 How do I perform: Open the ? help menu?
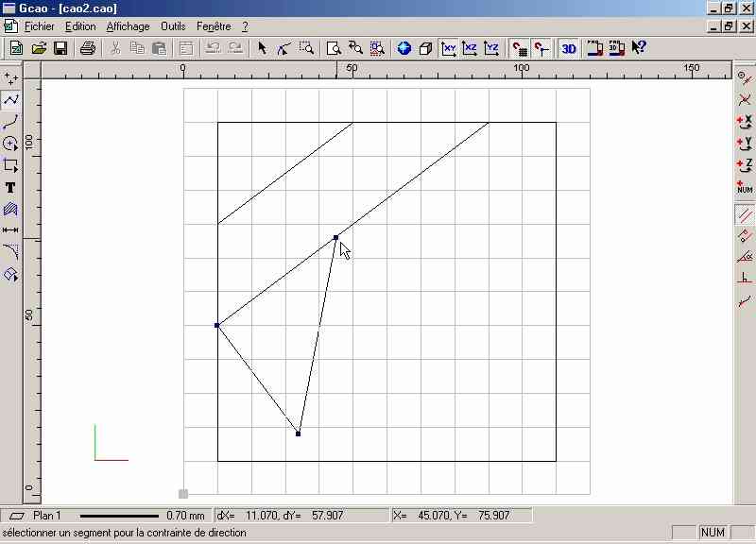245,26
